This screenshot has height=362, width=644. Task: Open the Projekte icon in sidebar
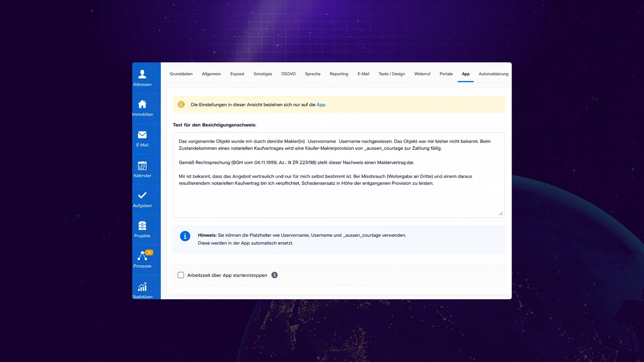click(142, 226)
